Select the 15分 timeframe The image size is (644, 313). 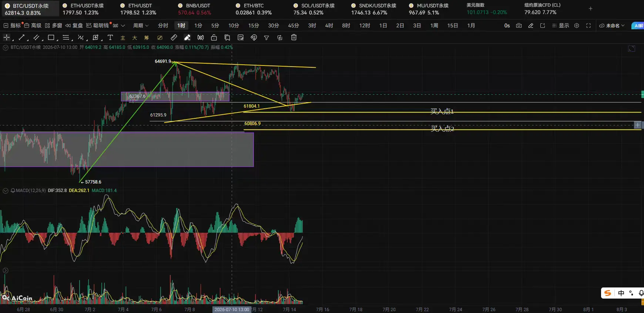pos(254,26)
